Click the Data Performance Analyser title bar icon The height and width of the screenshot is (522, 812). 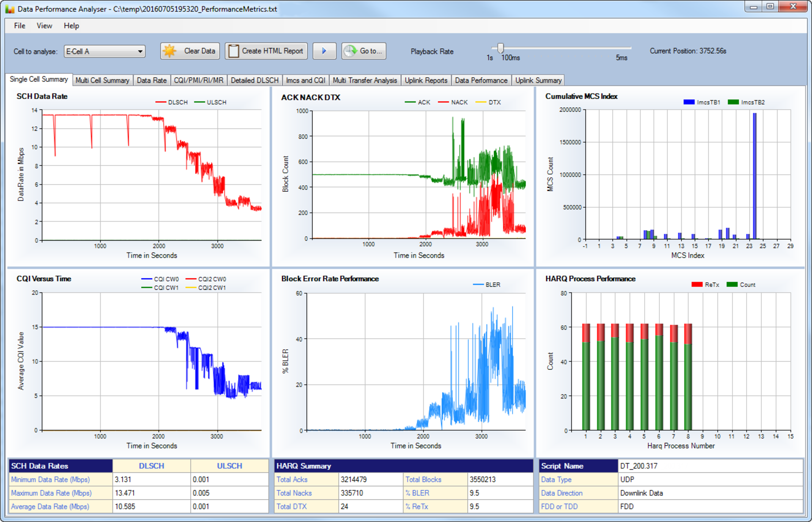point(9,8)
